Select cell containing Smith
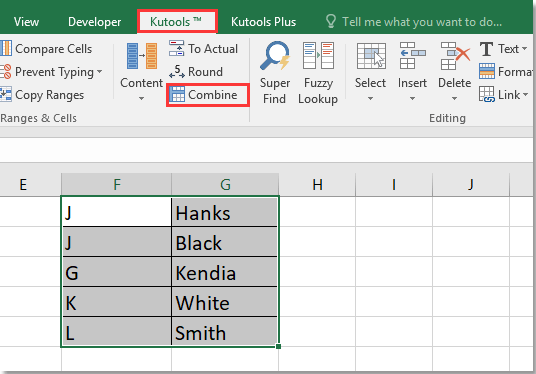536x374 pixels. click(x=225, y=332)
